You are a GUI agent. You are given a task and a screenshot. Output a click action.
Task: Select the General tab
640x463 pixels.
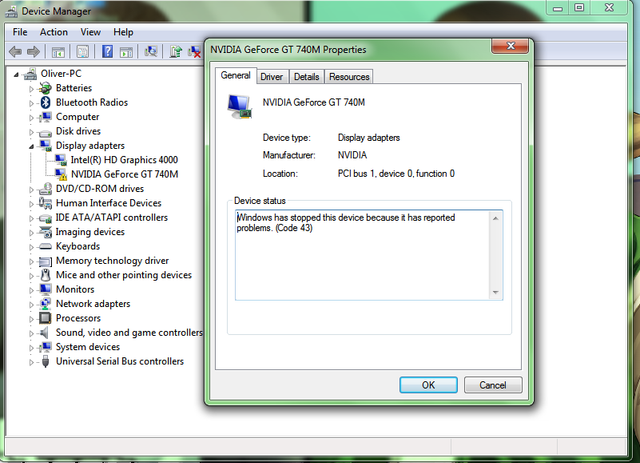coord(236,76)
